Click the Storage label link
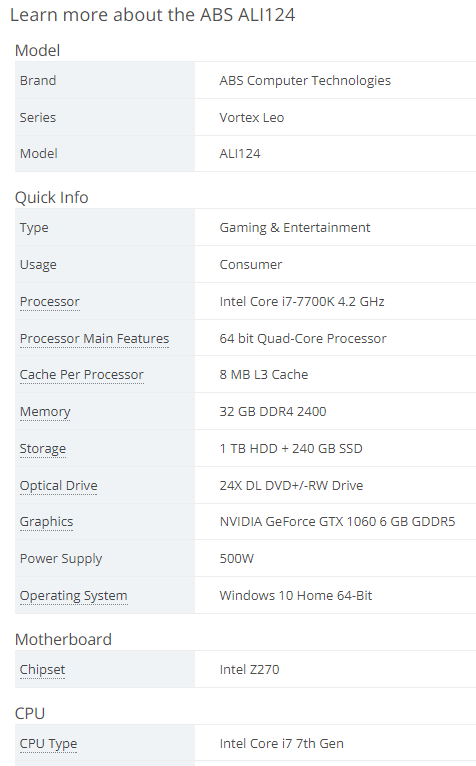This screenshot has width=476, height=766. 43,448
